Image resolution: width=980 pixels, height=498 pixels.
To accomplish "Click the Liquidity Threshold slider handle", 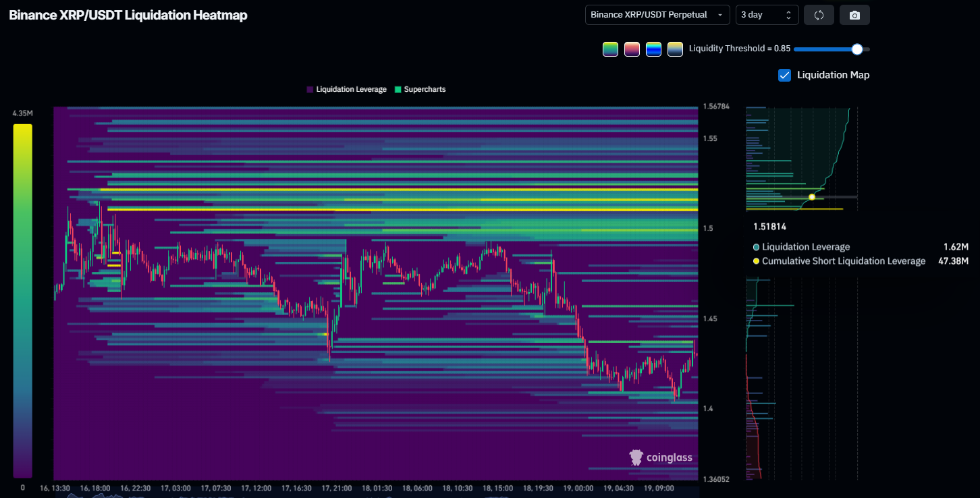I will tap(857, 49).
